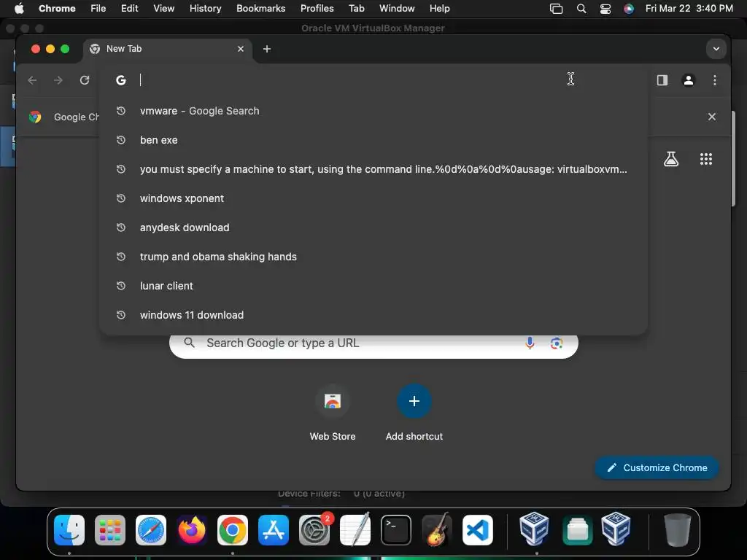747x560 pixels.
Task: Open the Help menu
Action: [x=439, y=9]
